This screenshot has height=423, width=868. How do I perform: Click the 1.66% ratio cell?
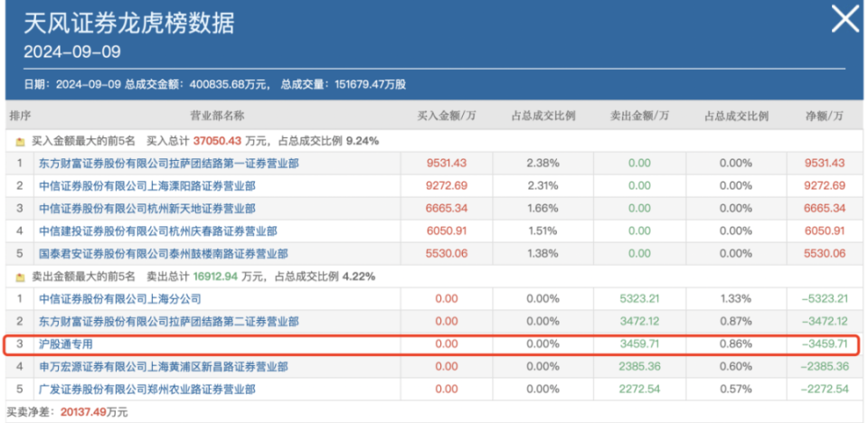542,209
